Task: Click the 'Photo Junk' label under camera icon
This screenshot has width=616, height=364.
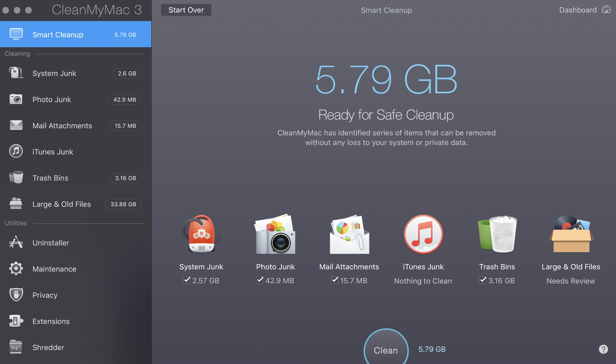Action: pyautogui.click(x=275, y=267)
